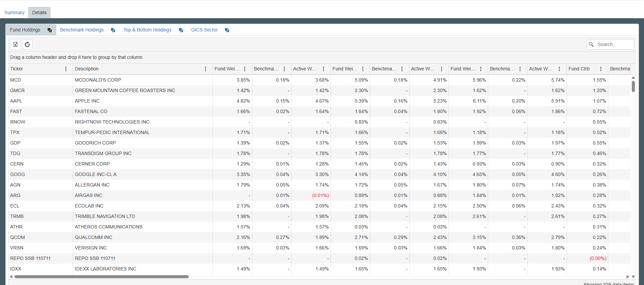Sort by the cut-off Benchma header at far right
Screen dimensions: 644x285
click(620, 69)
